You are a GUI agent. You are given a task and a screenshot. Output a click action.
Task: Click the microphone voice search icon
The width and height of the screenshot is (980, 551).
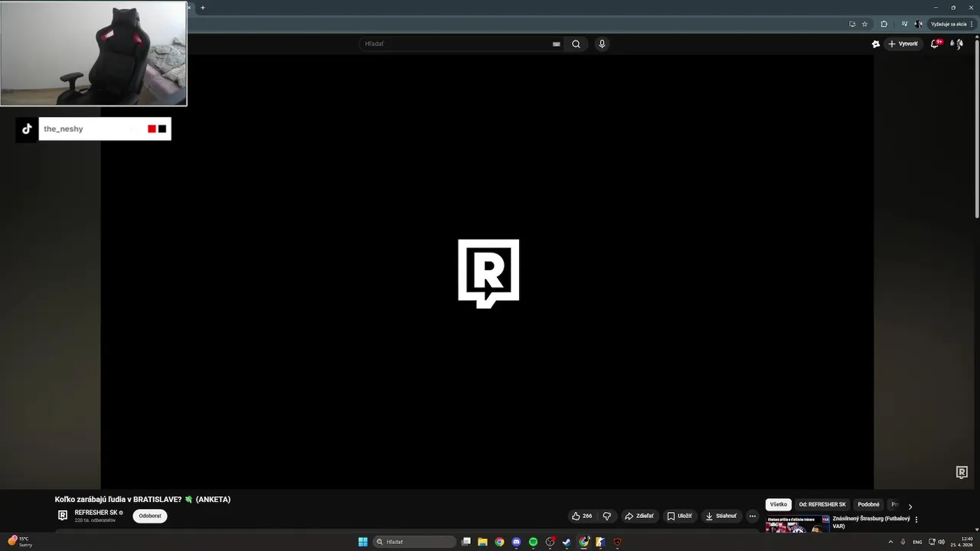[602, 44]
